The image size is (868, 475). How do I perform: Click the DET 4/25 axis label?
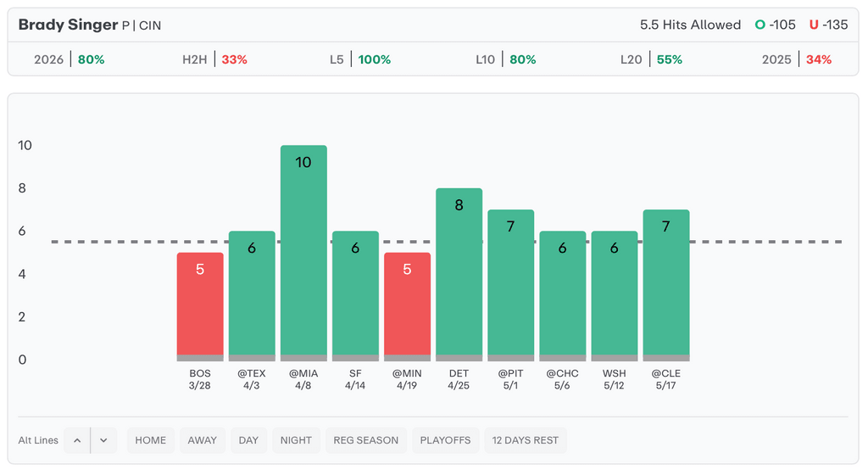point(459,379)
